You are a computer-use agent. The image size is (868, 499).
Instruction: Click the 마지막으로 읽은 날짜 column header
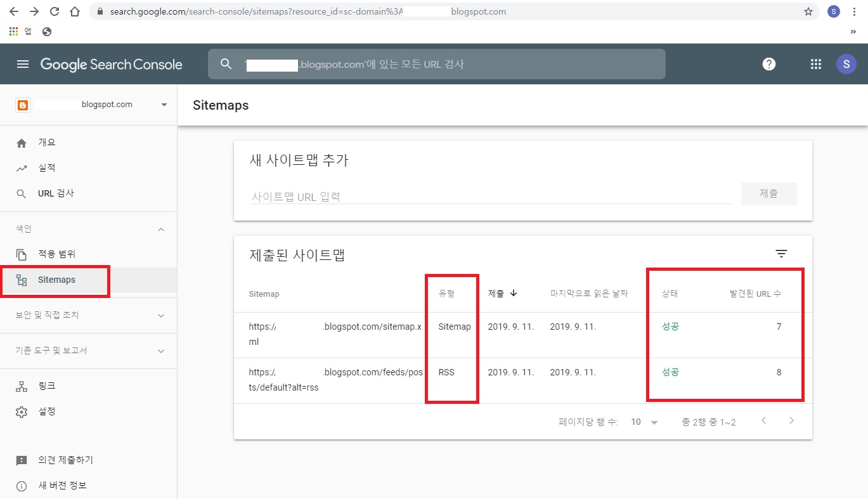[x=589, y=294]
